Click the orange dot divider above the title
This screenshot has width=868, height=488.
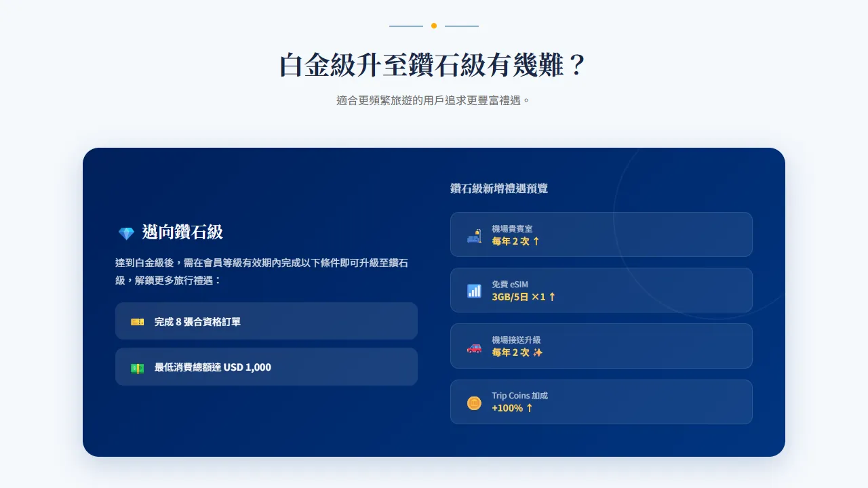pos(434,26)
